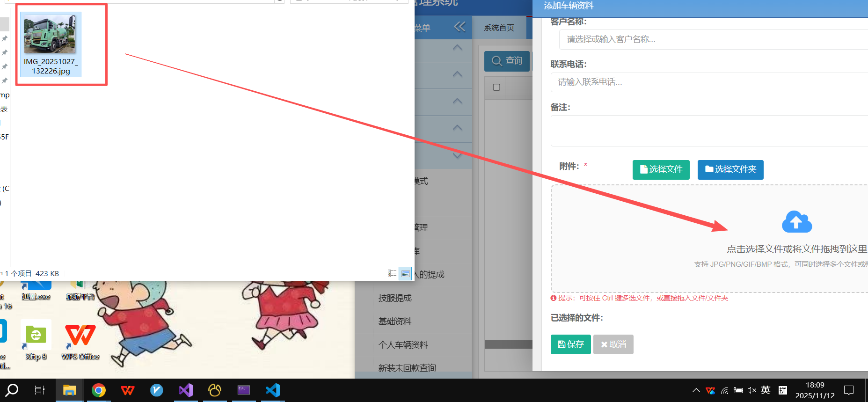
Task: Tick the select-all checkbox in the table header
Action: point(496,87)
